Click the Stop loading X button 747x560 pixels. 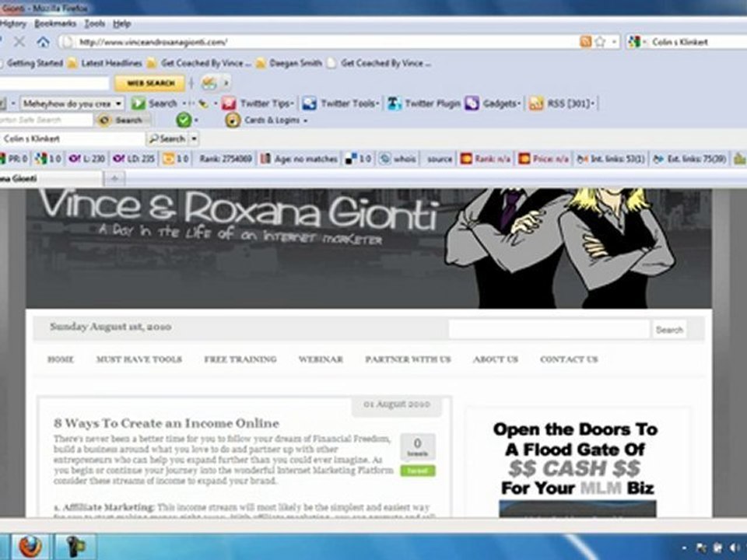[x=19, y=42]
